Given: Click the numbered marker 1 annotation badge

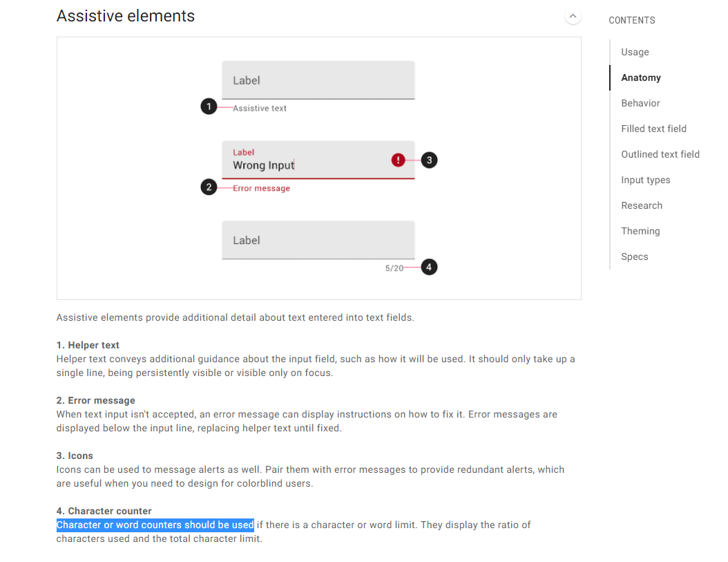Looking at the screenshot, I should pos(209,106).
